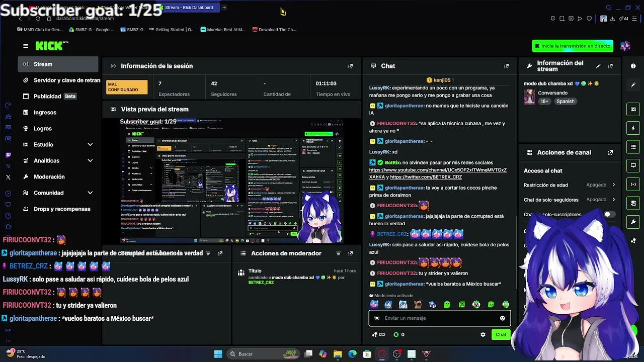The image size is (644, 362).
Task: Click the green Kicks balance icon
Action: [x=396, y=334]
